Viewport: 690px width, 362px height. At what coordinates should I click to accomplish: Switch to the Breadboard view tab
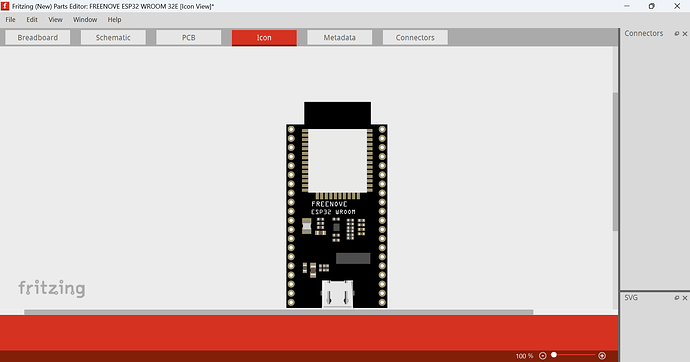(x=37, y=37)
